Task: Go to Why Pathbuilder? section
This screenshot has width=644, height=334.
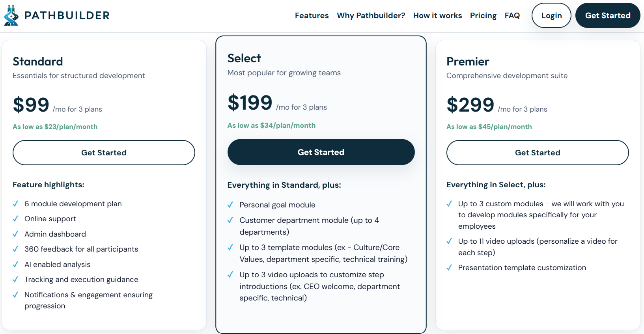Action: pos(371,15)
